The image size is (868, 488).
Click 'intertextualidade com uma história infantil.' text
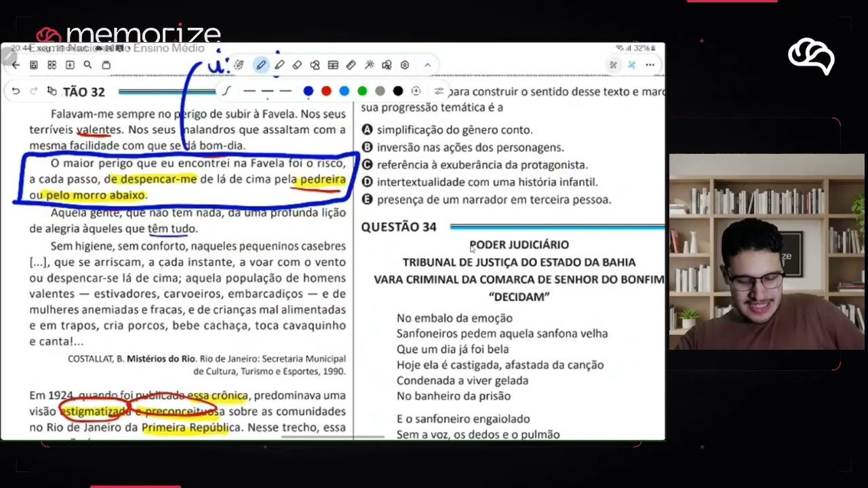point(487,182)
